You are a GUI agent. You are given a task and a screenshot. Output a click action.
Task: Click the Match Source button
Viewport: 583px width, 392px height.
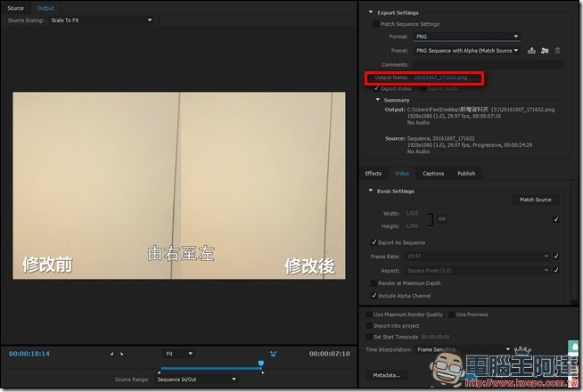point(536,200)
